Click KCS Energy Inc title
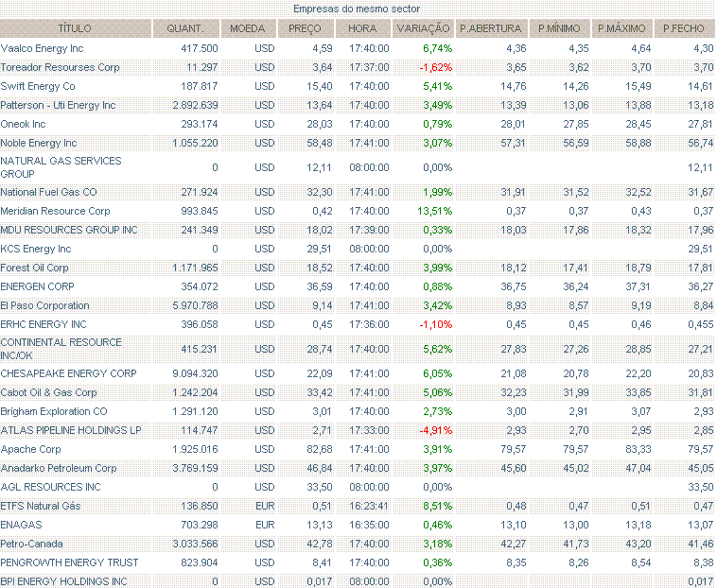The image size is (717, 588). click(x=36, y=249)
